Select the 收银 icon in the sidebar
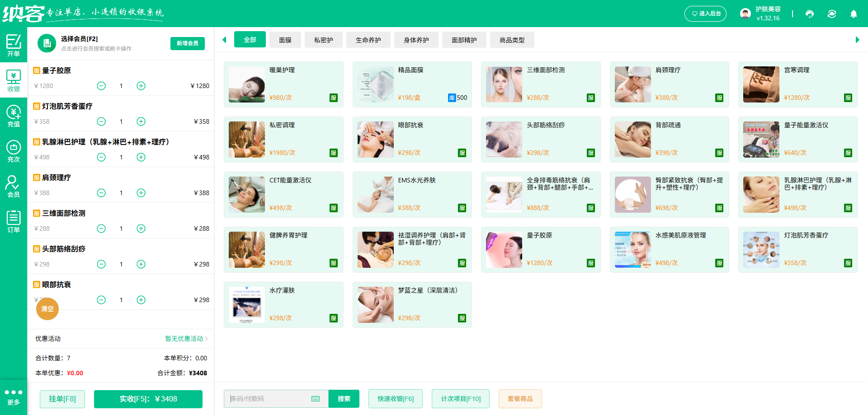The height and width of the screenshot is (415, 868). pos(14,80)
